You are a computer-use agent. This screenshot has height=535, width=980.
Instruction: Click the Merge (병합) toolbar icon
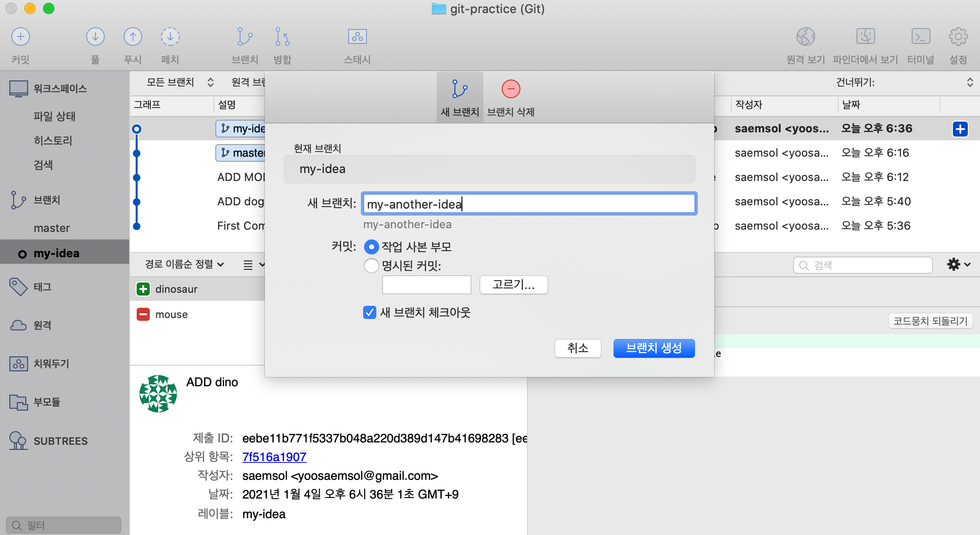point(282,36)
